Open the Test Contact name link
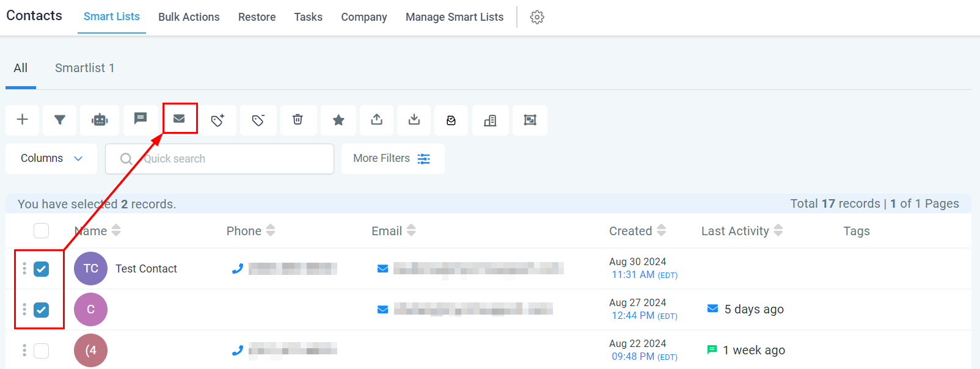The image size is (980, 369). pyautogui.click(x=146, y=269)
